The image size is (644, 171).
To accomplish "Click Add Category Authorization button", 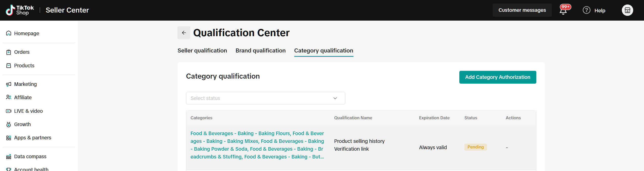I will (x=498, y=77).
